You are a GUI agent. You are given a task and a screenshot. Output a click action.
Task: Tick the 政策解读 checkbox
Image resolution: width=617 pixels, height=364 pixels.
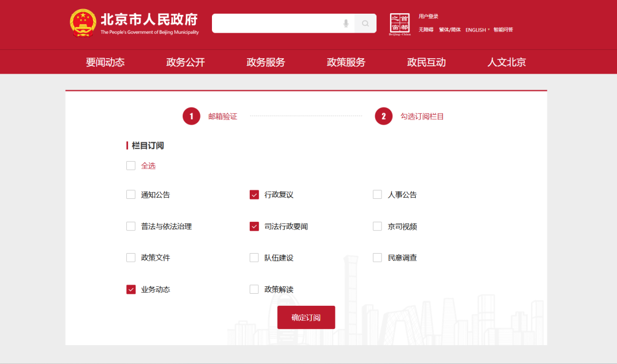click(x=254, y=290)
